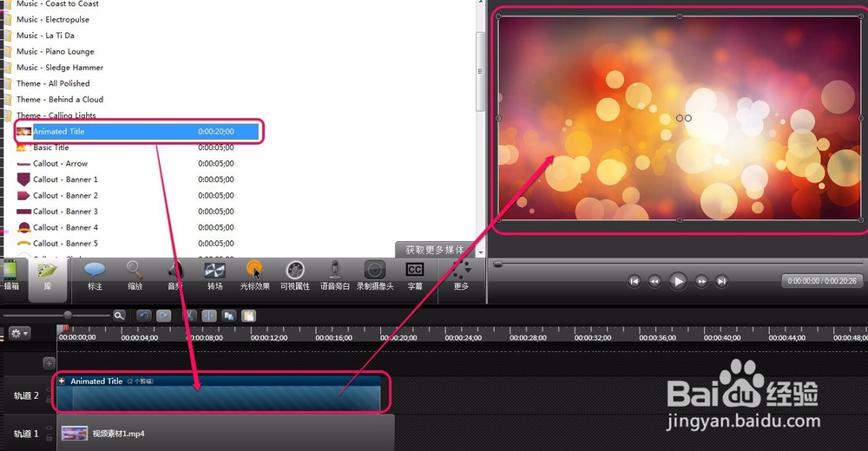This screenshot has width=868, height=451.
Task: Click the library panel vertical scrollbar
Action: coord(480,71)
